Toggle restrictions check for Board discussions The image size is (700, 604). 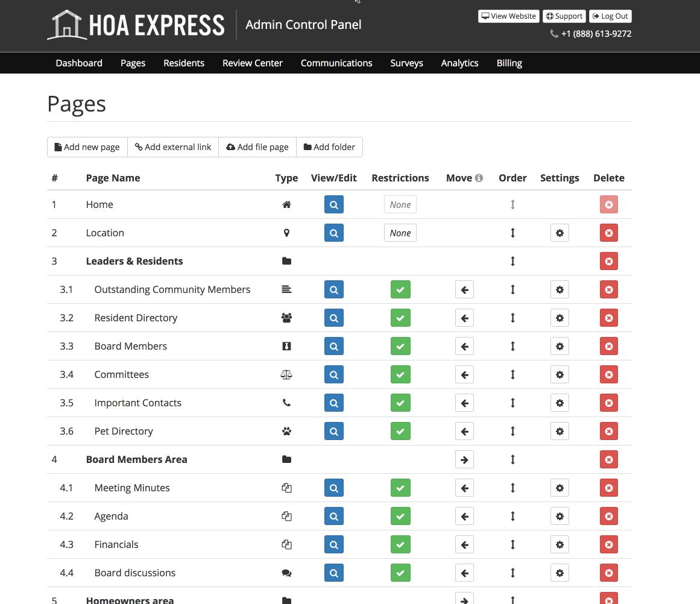coord(400,573)
